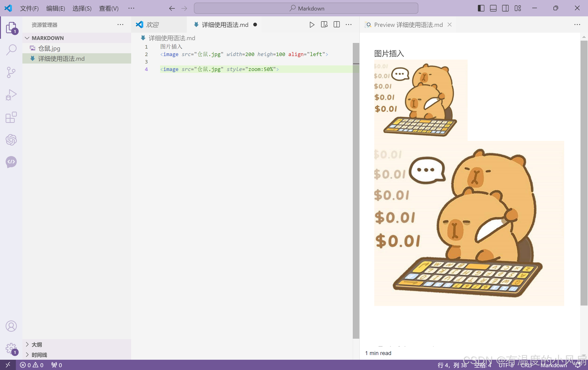Click the Run code play button

312,25
